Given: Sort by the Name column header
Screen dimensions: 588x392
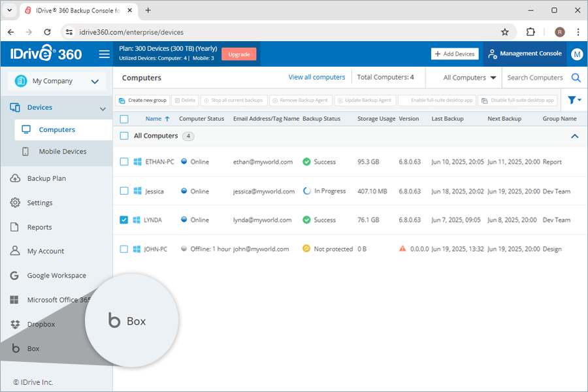Looking at the screenshot, I should click(x=154, y=119).
